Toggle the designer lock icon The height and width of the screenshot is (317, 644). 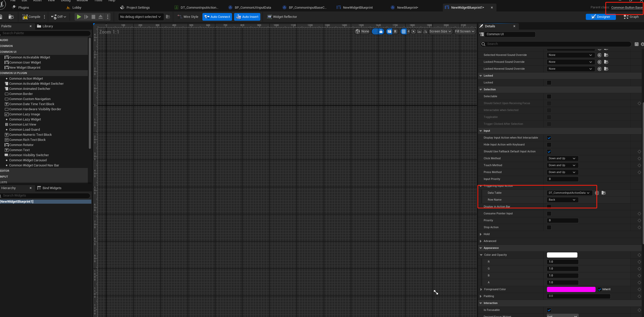click(x=381, y=31)
